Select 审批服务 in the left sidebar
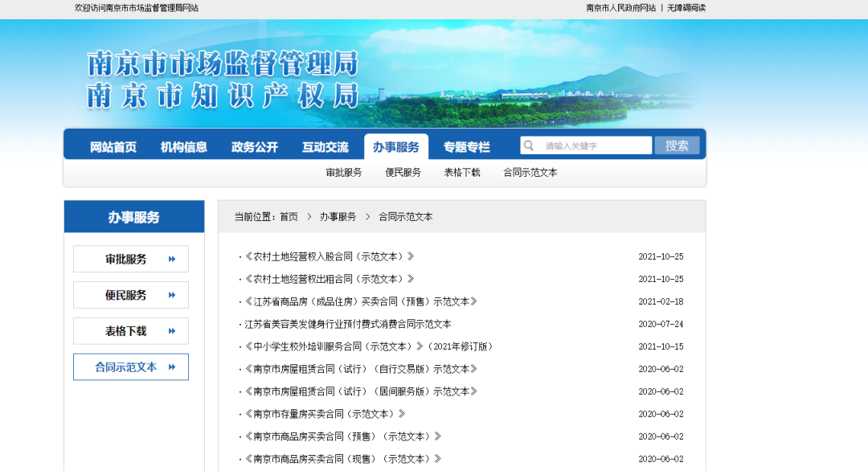The image size is (868, 471). click(131, 259)
